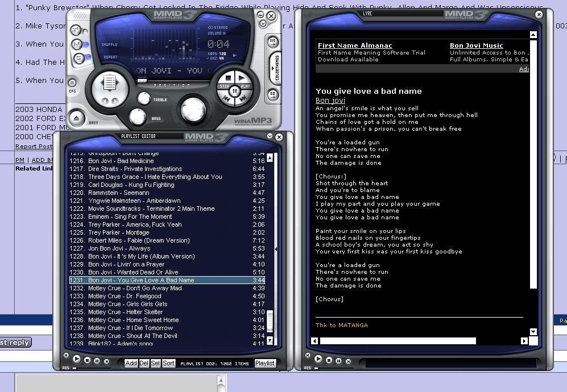
Task: Expand the COLORTHEMES drawer
Action: click(275, 68)
